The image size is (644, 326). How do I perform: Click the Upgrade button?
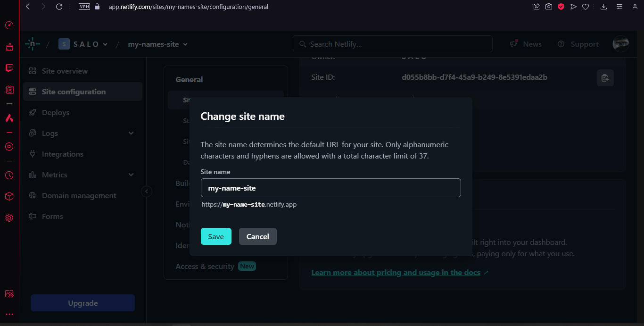83,303
